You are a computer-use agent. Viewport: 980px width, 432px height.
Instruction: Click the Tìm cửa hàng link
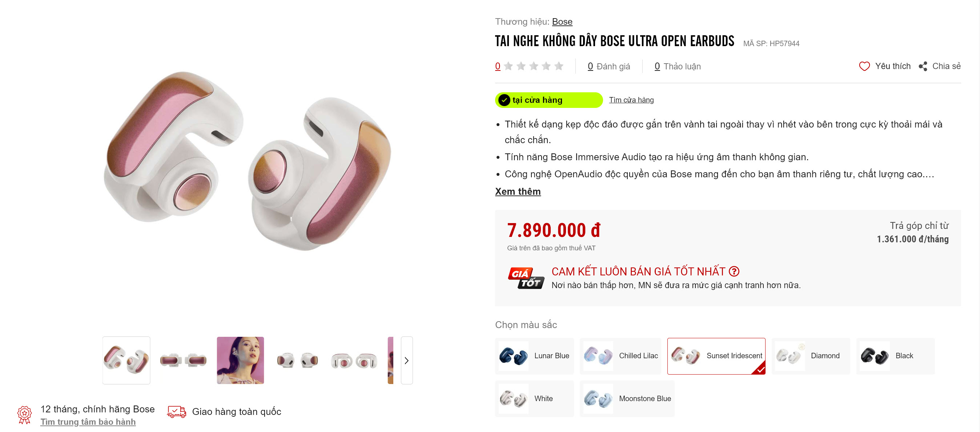coord(631,100)
